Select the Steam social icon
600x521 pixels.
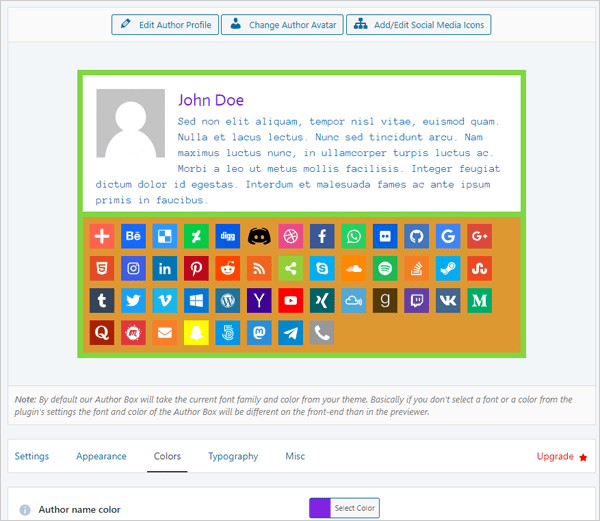click(x=448, y=269)
